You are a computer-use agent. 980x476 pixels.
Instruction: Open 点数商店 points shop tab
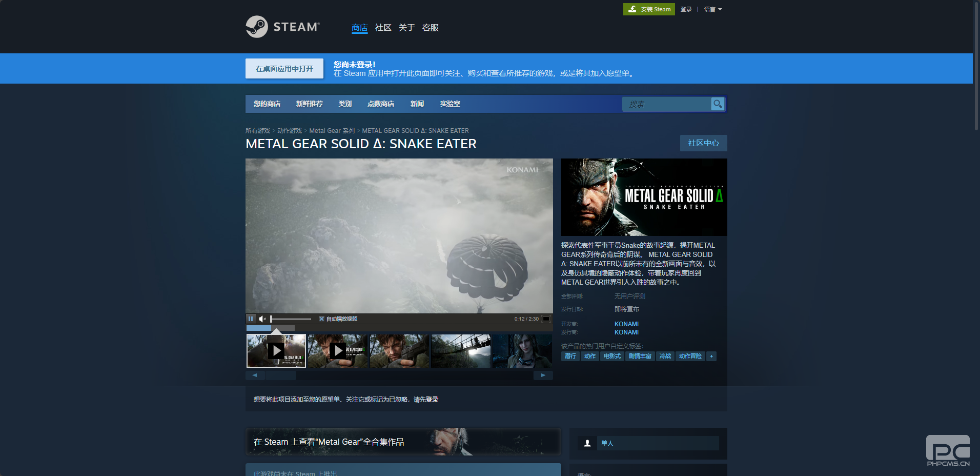[x=381, y=104]
